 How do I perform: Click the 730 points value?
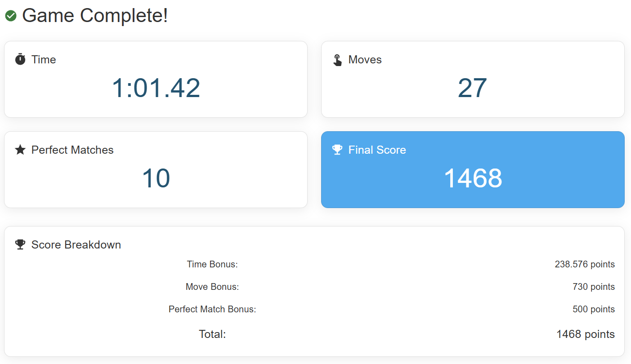[593, 287]
